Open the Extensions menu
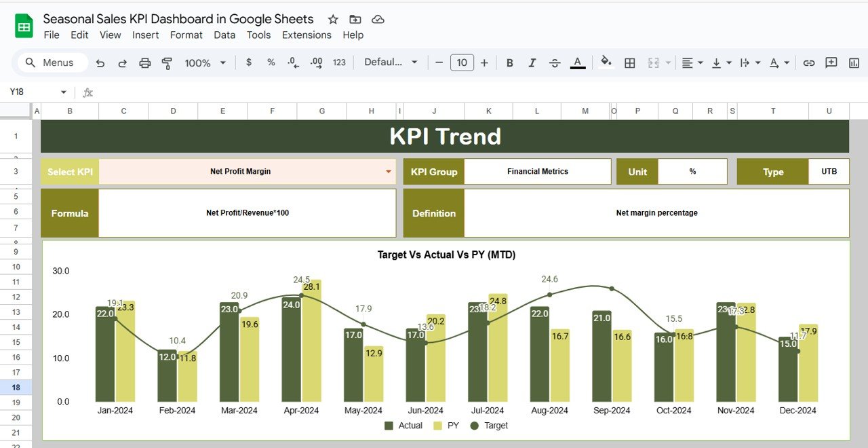Image resolution: width=868 pixels, height=448 pixels. pos(307,35)
